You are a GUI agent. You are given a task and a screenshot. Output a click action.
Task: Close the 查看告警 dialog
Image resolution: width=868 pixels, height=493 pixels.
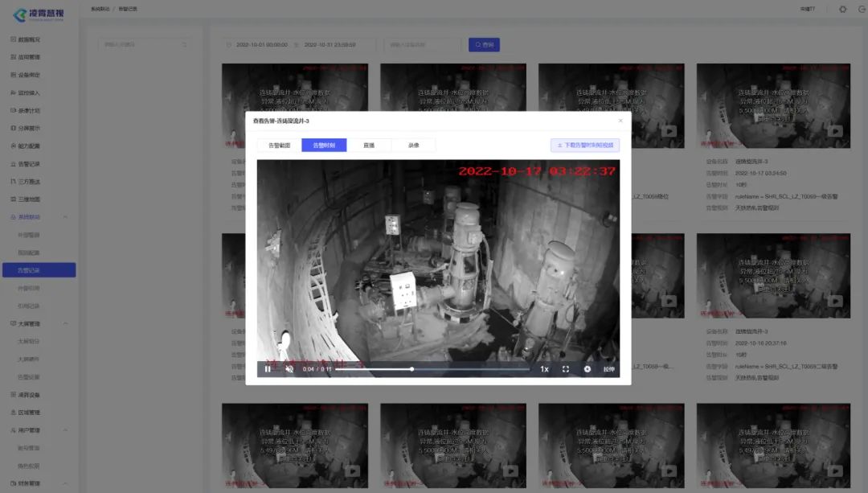point(620,121)
